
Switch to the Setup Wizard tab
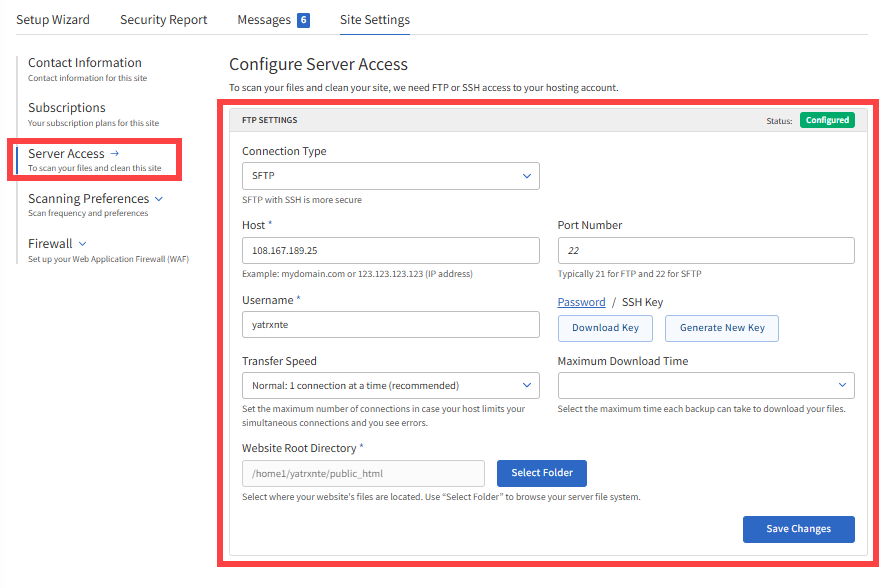pos(55,18)
